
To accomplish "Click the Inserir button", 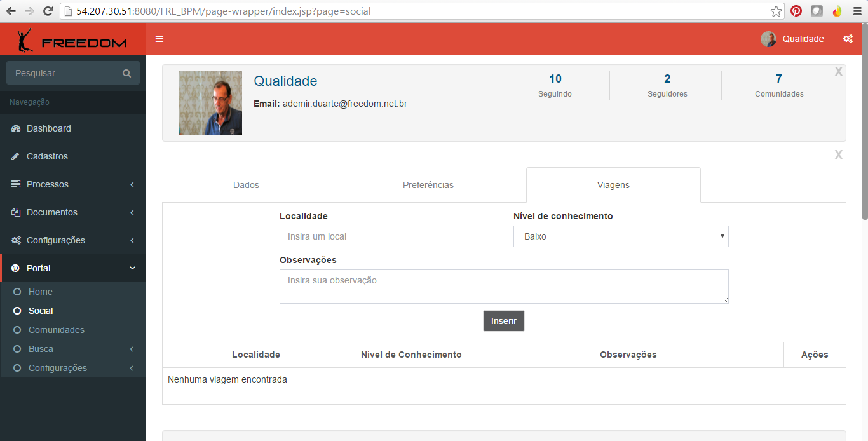I will [x=504, y=321].
